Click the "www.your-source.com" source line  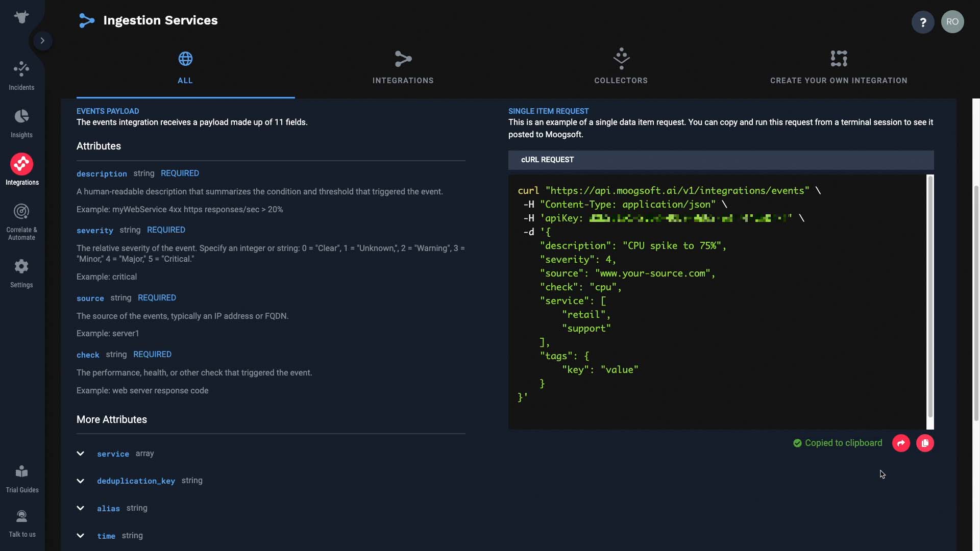(627, 273)
